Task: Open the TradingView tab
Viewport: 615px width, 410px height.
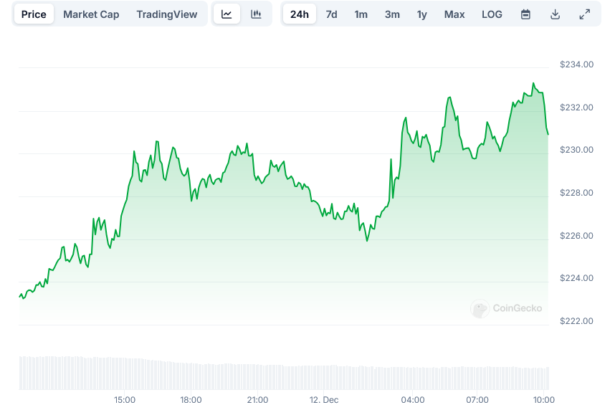Action: 166,15
